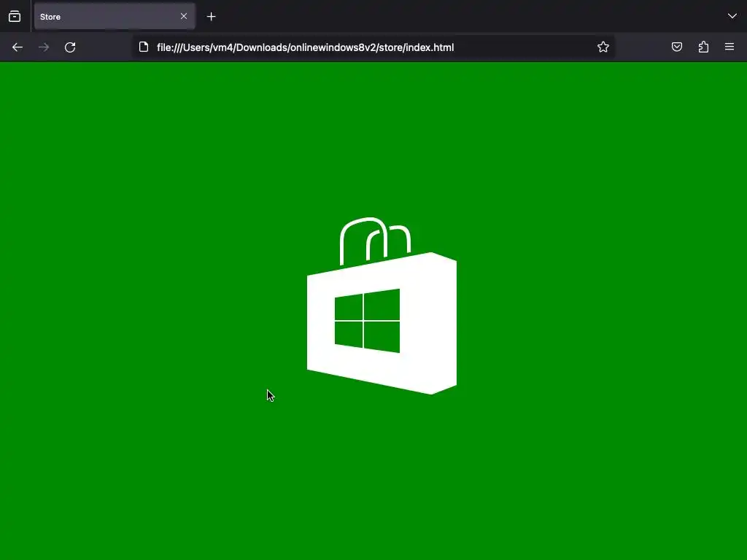
Task: Open the extensions puzzle icon
Action: click(x=703, y=47)
